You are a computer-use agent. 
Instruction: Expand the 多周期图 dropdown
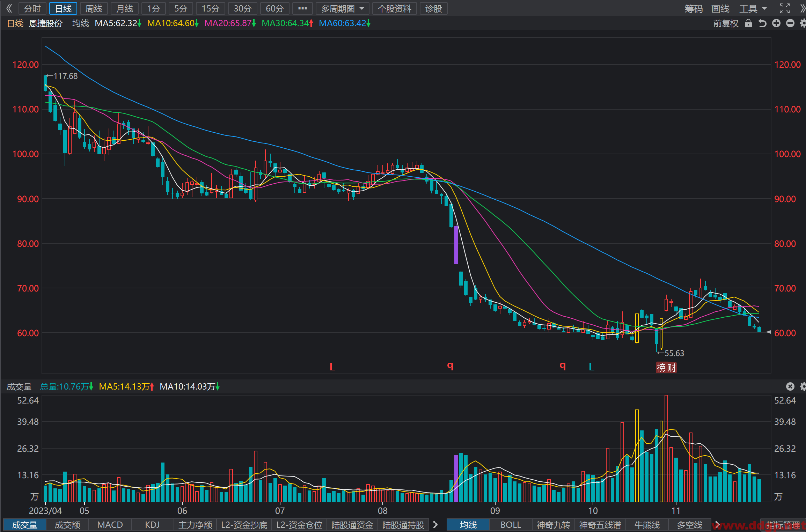pyautogui.click(x=342, y=9)
